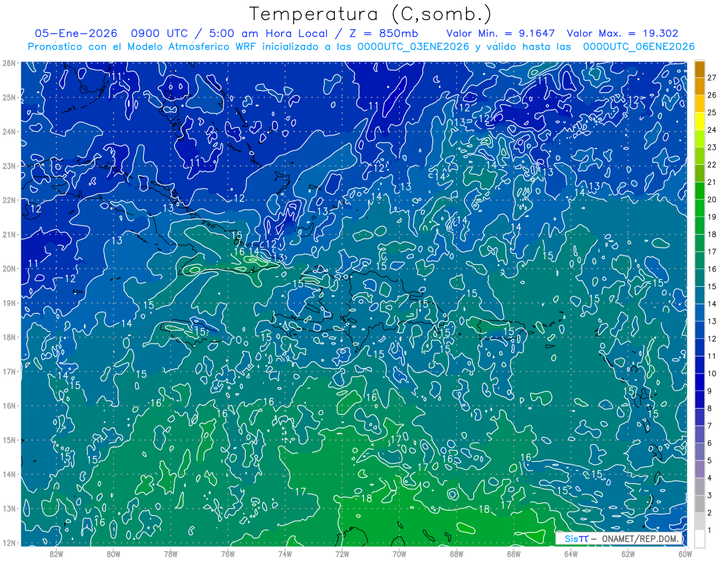Click the brown swatch above 27 on the colorbar

coord(699,69)
